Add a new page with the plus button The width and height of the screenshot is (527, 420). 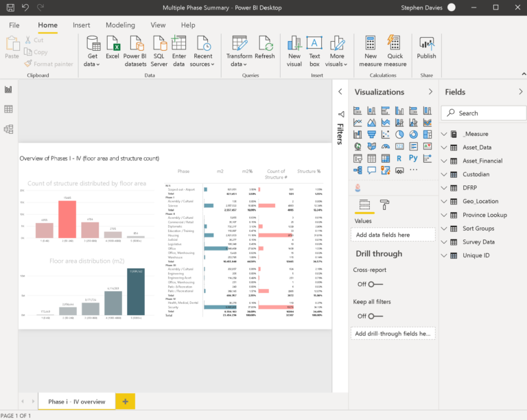point(125,401)
